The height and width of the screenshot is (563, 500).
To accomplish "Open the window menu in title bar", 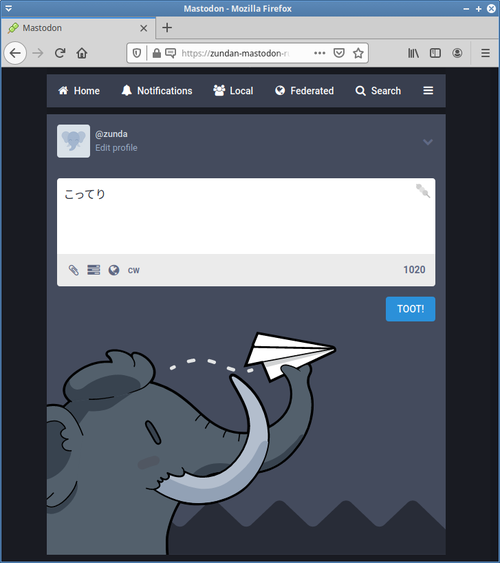I will pos(9,8).
